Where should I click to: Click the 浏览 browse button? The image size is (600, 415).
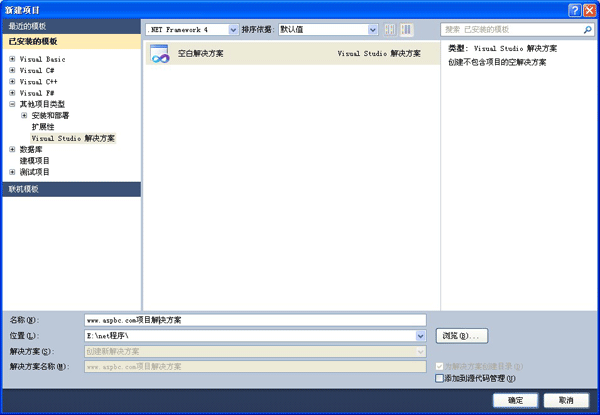pyautogui.click(x=462, y=336)
